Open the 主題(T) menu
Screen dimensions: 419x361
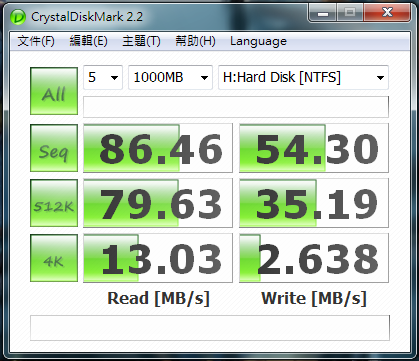(141, 41)
